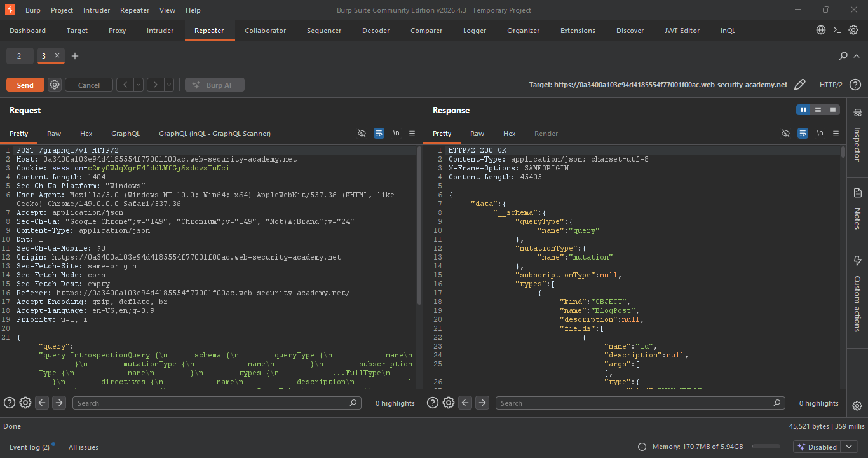This screenshot has width=868, height=458.
Task: Open side panel settings gear at bottom right
Action: (x=857, y=406)
